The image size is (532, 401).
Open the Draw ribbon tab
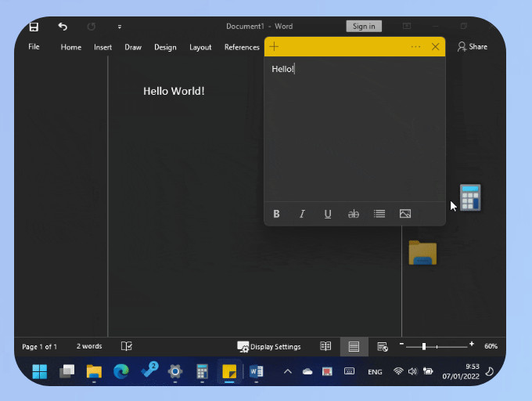tap(133, 47)
